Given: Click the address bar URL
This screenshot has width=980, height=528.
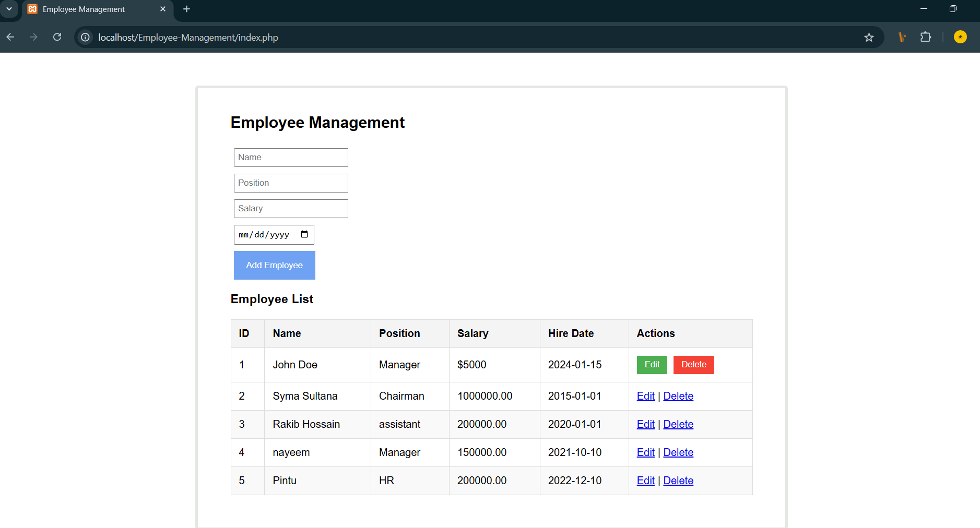Looking at the screenshot, I should coord(188,38).
